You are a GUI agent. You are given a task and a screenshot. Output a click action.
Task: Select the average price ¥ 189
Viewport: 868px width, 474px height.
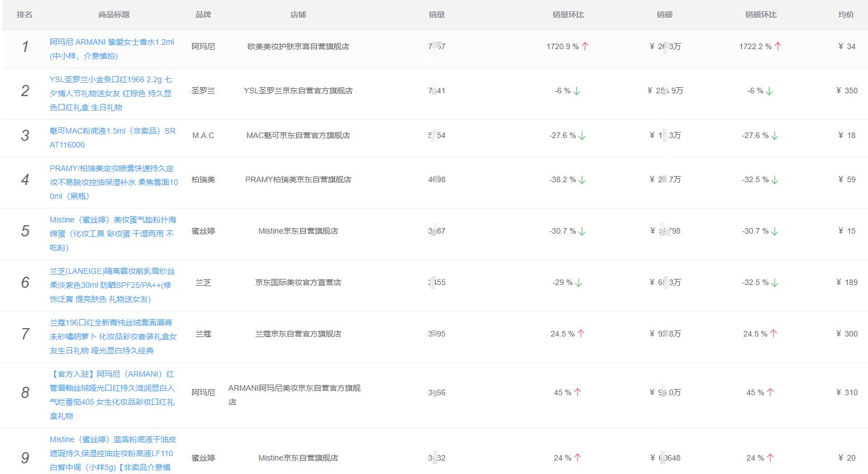[847, 282]
